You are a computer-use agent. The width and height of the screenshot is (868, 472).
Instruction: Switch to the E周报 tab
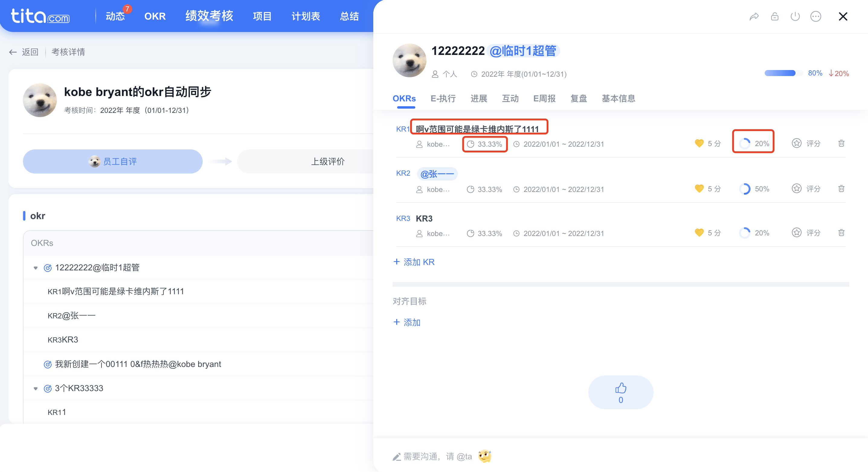[x=544, y=98]
